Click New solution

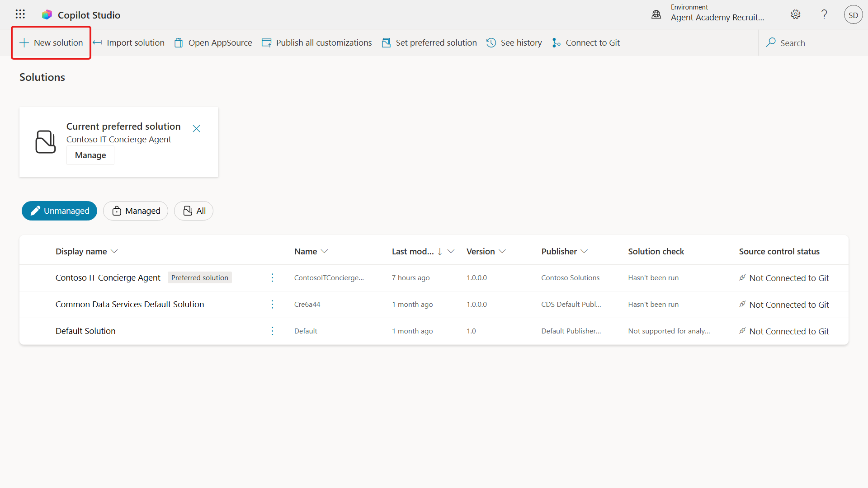coord(51,42)
